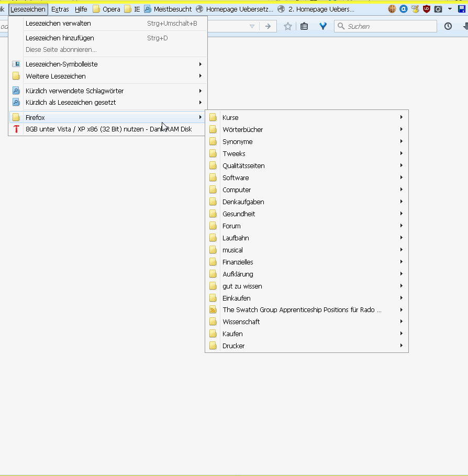
Task: Open the Meistbesucht toolbar bookmark
Action: 168,9
